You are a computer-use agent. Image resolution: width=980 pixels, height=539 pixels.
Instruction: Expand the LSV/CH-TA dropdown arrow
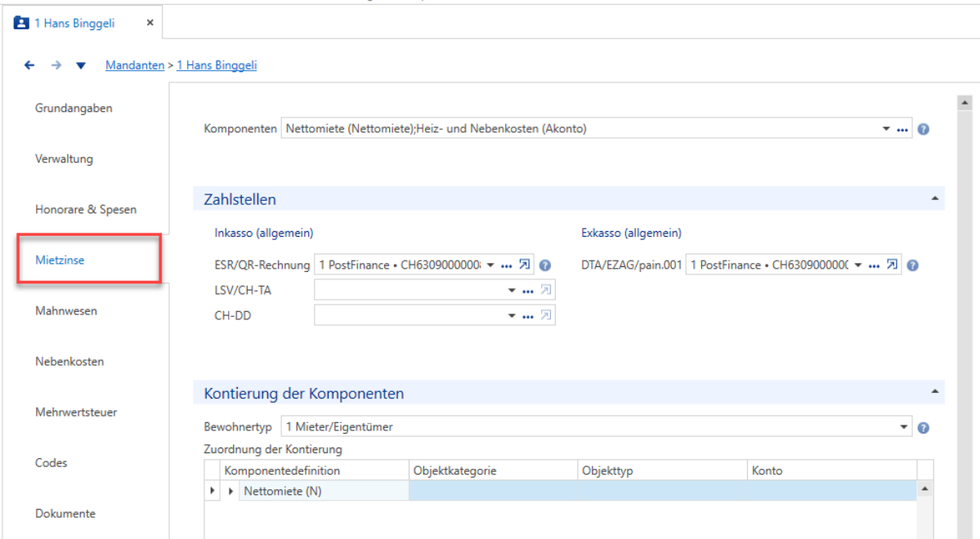tap(511, 291)
